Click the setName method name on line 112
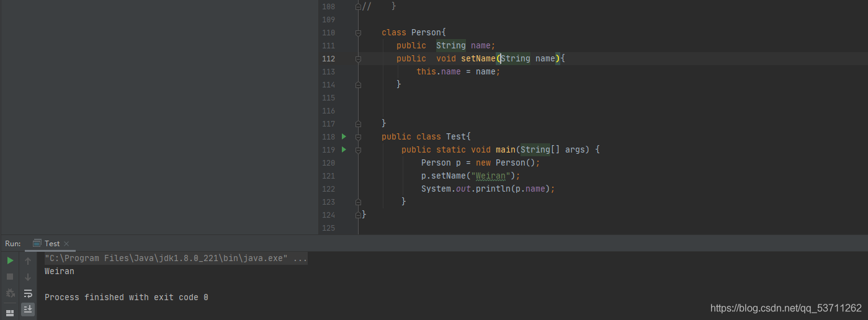The width and height of the screenshot is (868, 320). point(478,58)
